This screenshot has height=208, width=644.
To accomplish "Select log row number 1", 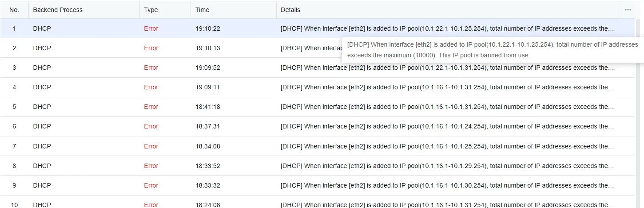I will [x=14, y=28].
